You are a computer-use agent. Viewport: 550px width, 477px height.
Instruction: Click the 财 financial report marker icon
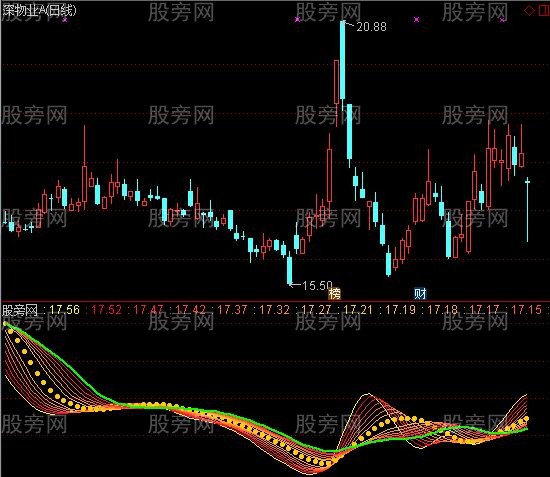(420, 293)
